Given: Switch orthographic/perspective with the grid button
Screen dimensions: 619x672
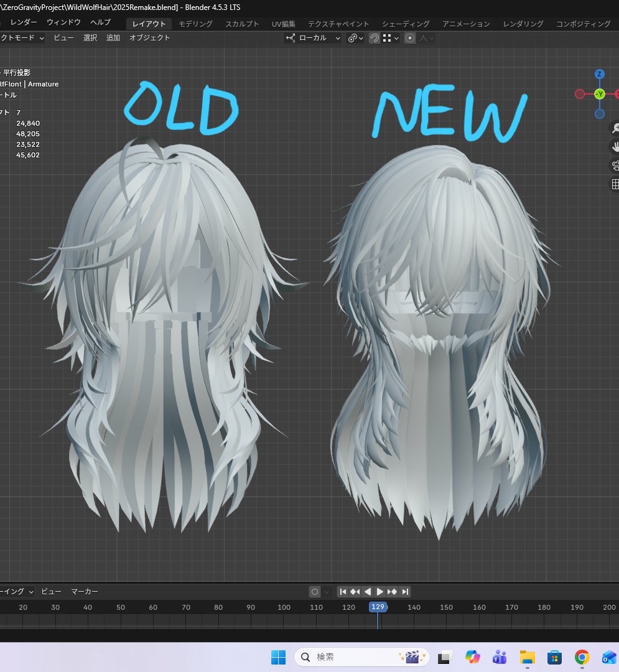Looking at the screenshot, I should 615,184.
